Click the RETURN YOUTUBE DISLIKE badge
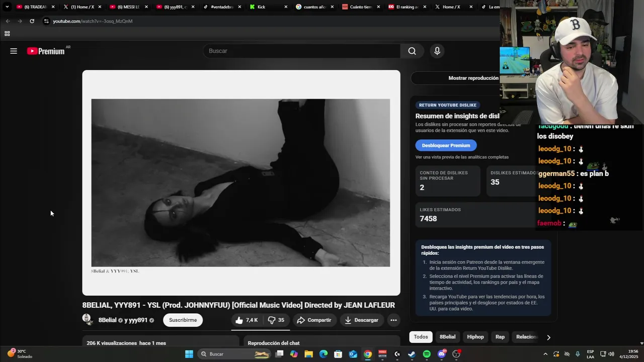Screen dimensions: 644x362 click(x=448, y=105)
